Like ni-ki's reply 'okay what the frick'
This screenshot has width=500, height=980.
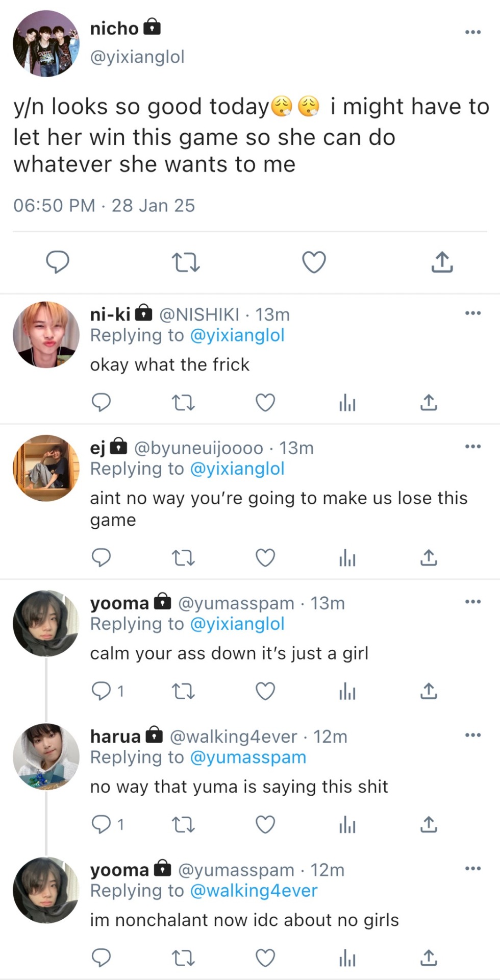265,403
